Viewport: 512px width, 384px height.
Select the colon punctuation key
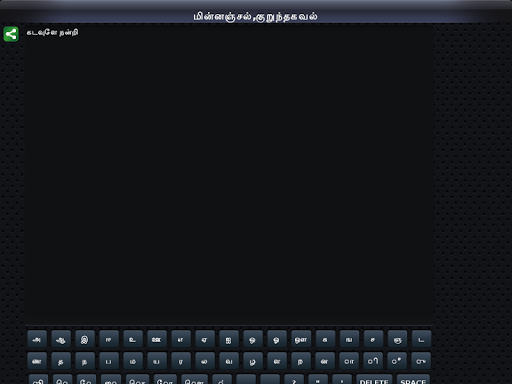coord(342,379)
